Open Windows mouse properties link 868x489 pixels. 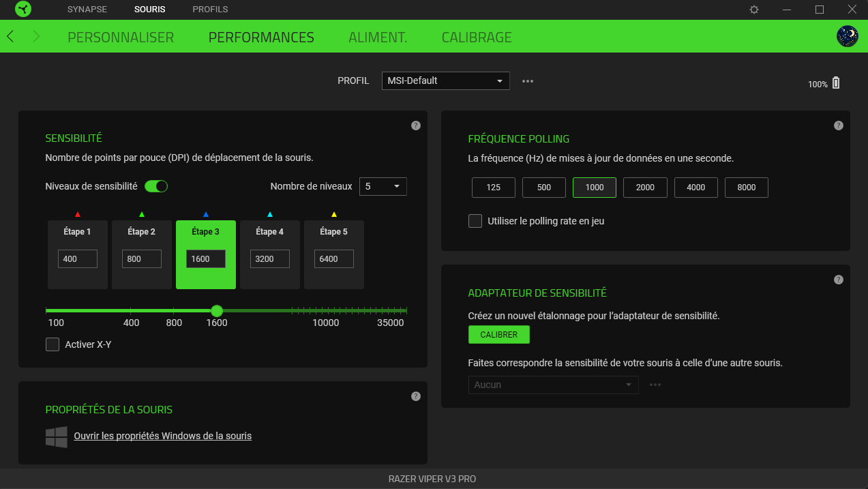(x=163, y=436)
